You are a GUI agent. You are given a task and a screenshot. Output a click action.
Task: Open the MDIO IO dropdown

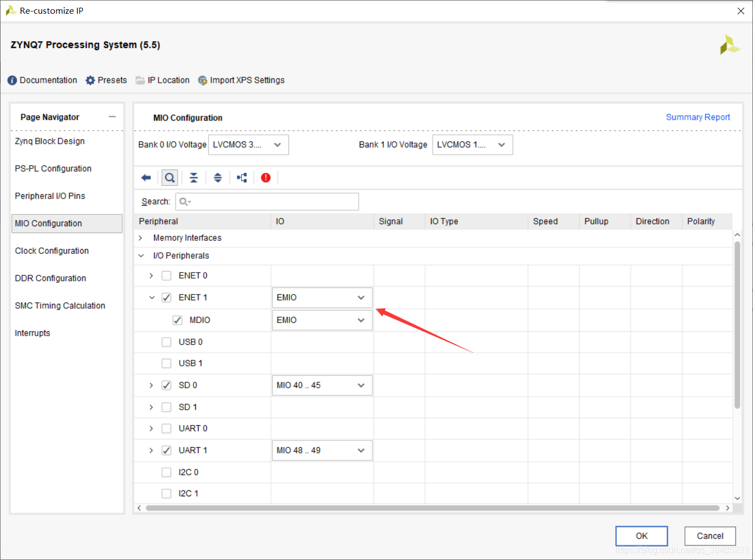322,320
